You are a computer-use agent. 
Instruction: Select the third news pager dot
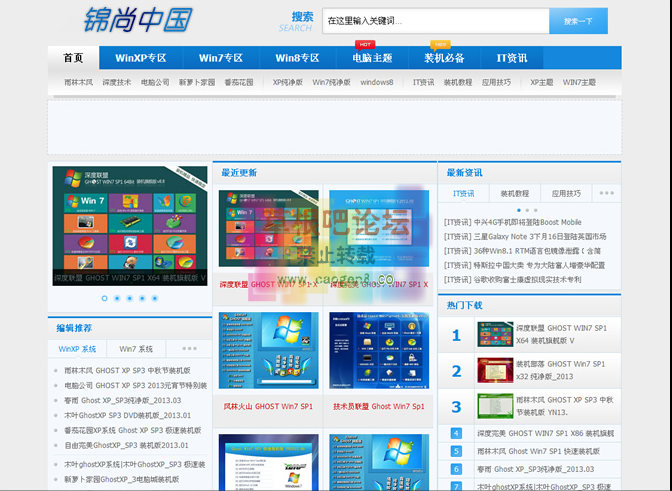535,210
